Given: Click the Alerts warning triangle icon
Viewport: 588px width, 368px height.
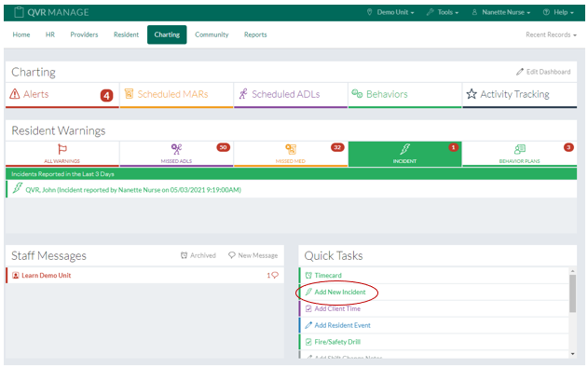Looking at the screenshot, I should tap(15, 94).
